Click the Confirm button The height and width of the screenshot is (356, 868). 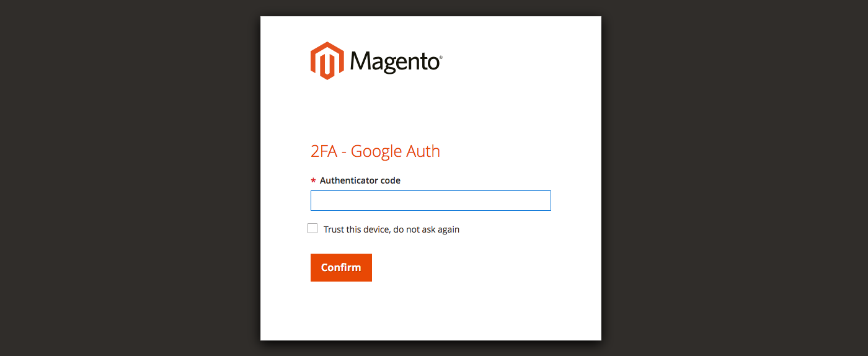[341, 267]
